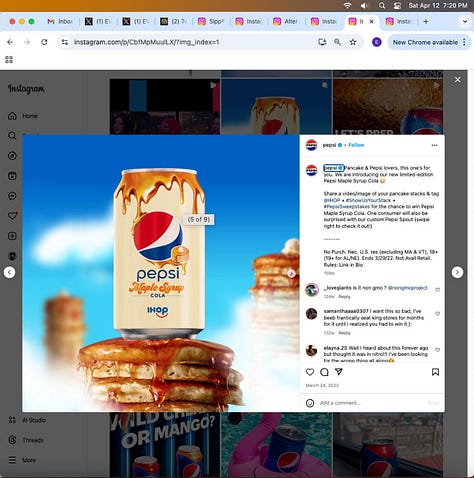Click the Chrome address bar URL
This screenshot has height=478, width=474.
(x=147, y=42)
